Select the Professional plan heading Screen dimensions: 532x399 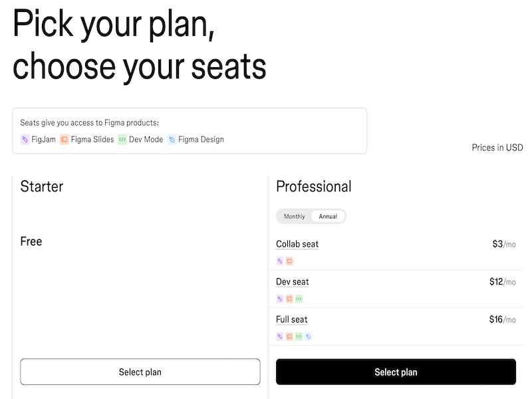(313, 187)
